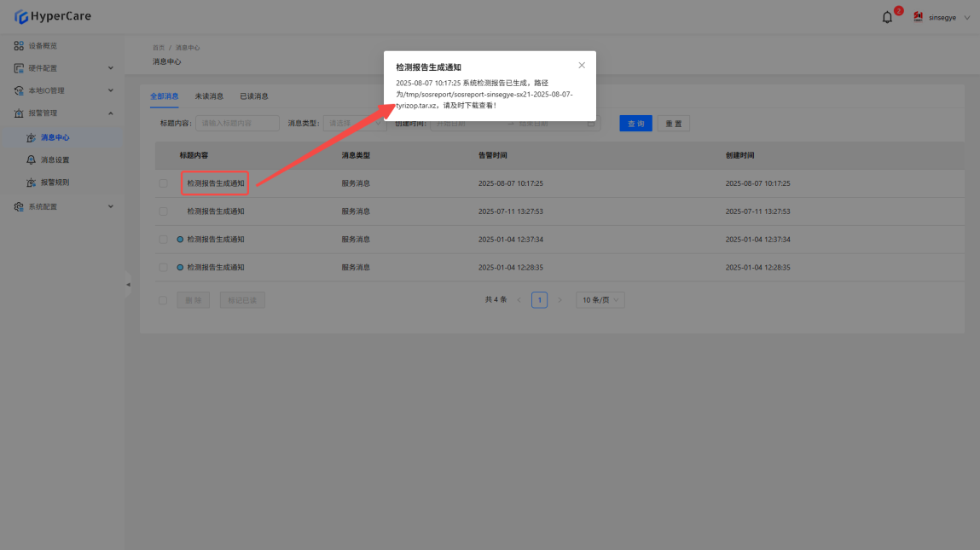Click the 消息设置 bell icon

click(32, 160)
